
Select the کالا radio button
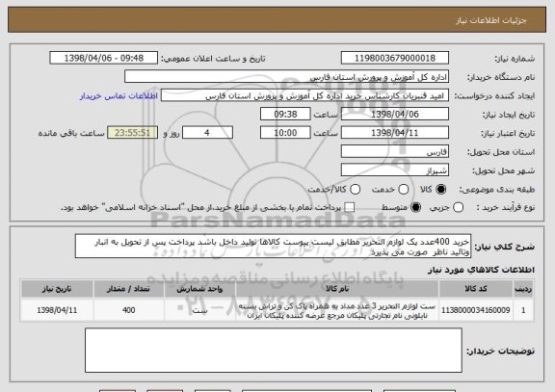[440, 190]
